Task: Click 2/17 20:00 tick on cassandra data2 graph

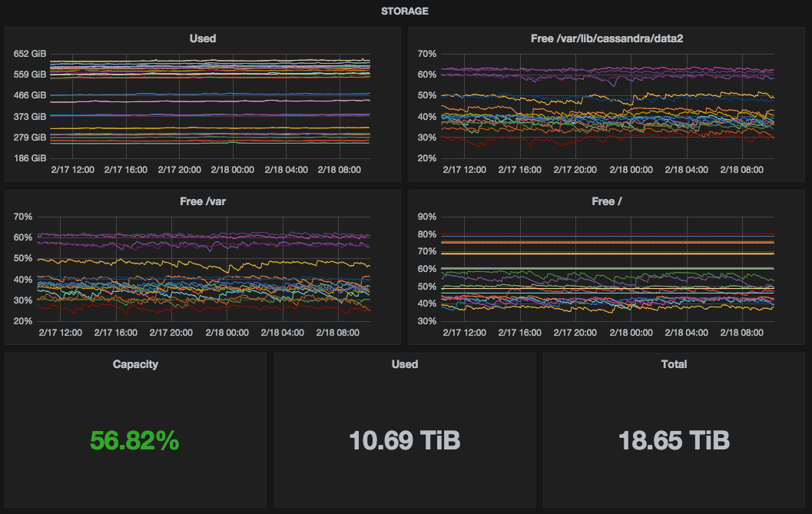Action: (x=575, y=170)
